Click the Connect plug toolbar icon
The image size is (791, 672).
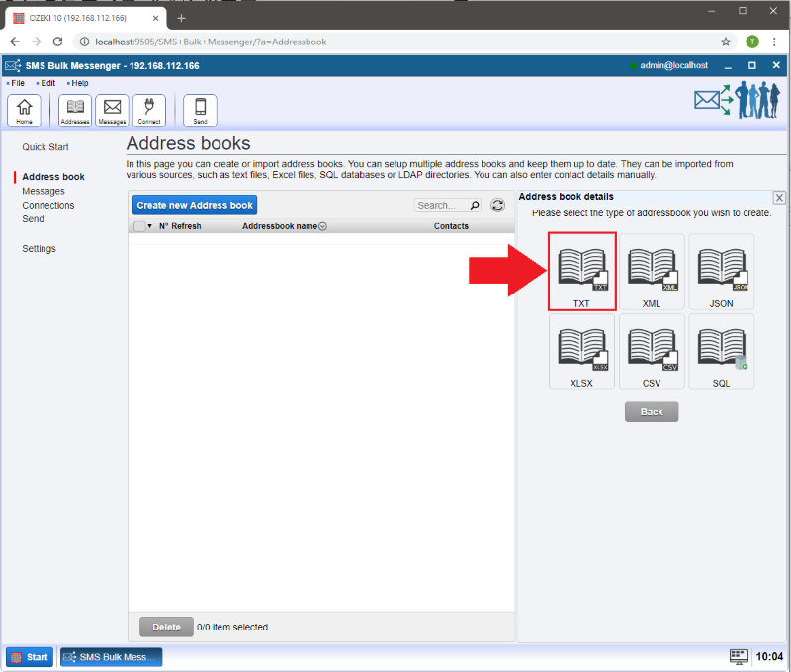[149, 111]
